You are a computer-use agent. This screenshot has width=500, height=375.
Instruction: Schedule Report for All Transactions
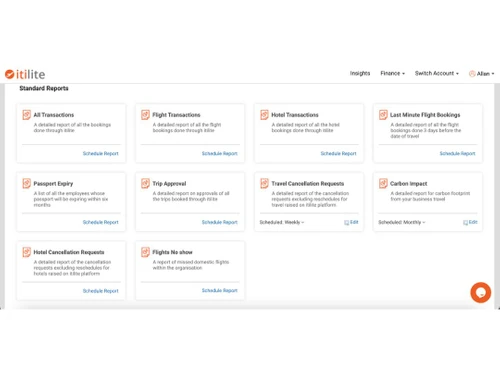click(101, 154)
